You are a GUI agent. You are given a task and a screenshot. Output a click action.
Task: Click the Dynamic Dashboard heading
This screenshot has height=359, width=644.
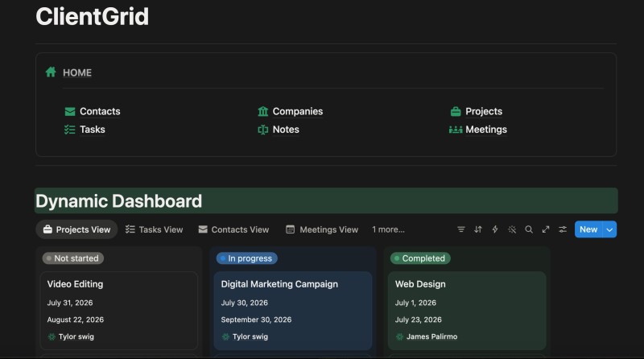click(118, 201)
